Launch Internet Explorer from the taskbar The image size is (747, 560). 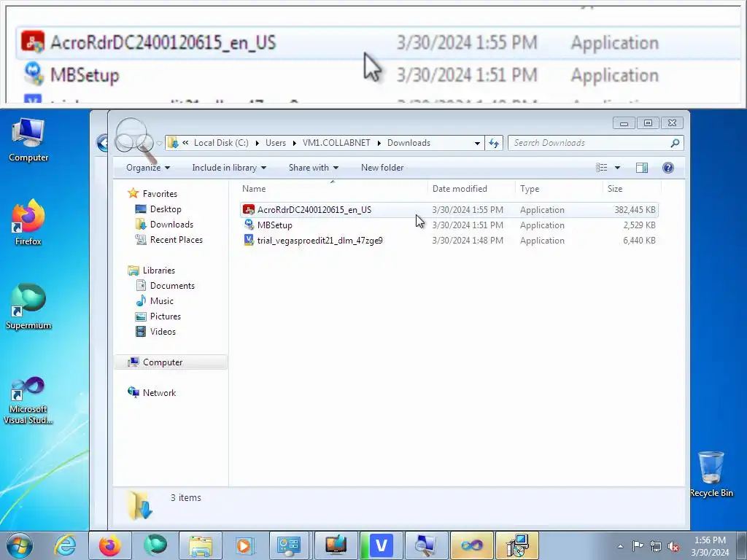65,545
